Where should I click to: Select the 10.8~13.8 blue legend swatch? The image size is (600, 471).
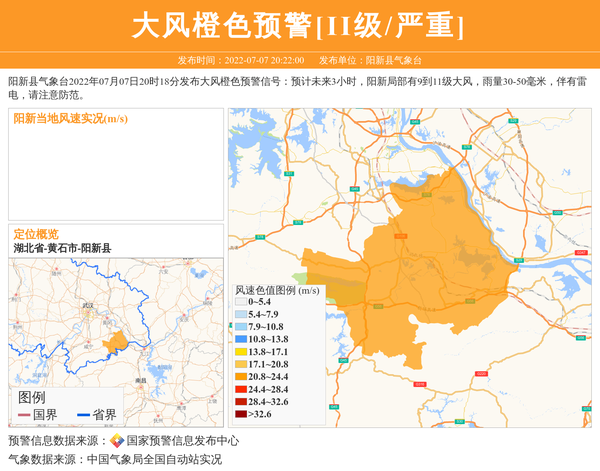tap(240, 339)
